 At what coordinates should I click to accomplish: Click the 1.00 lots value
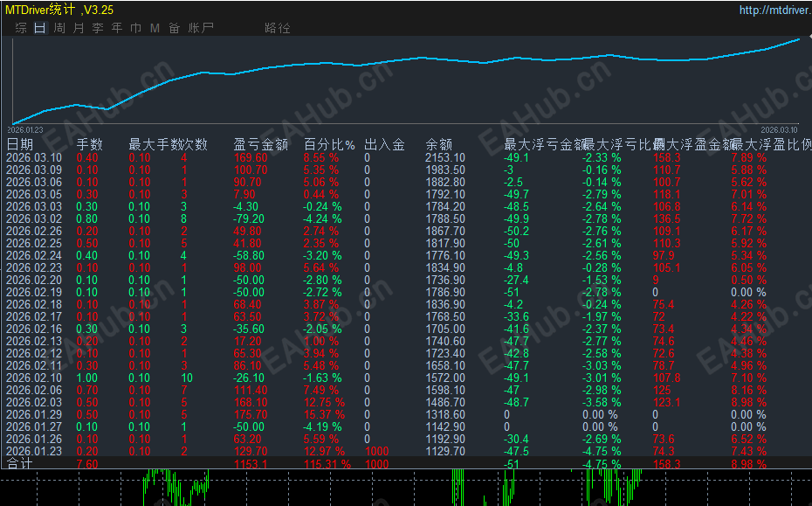pyautogui.click(x=87, y=378)
